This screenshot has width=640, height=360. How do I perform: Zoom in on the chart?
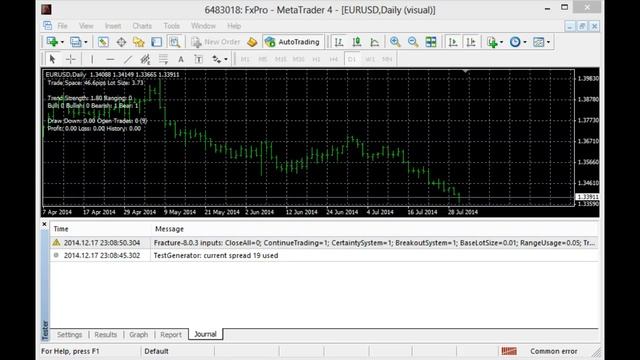[395, 42]
